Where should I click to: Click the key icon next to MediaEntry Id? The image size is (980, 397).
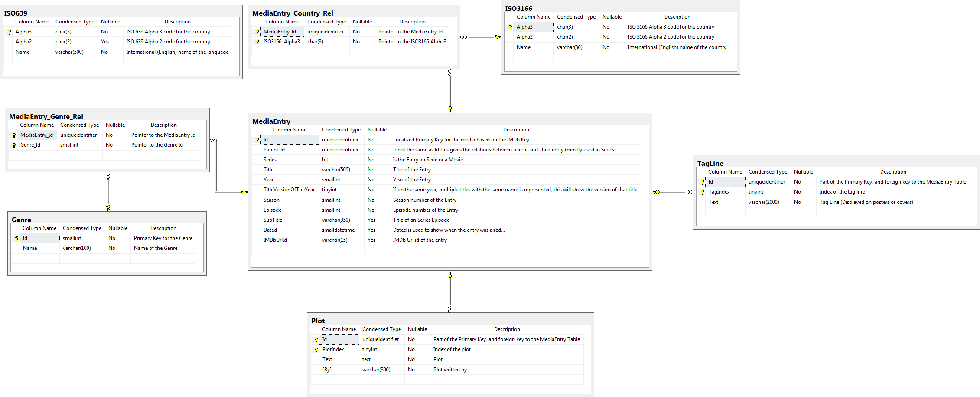(257, 140)
